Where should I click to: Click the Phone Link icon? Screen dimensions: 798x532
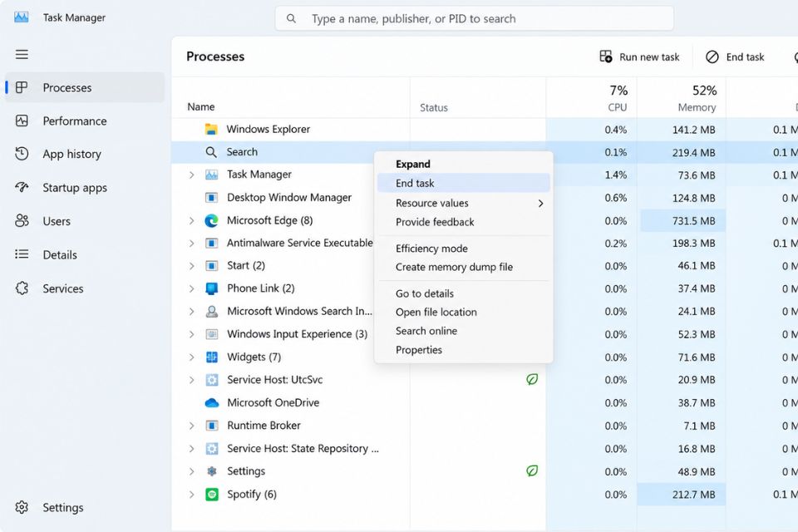tap(211, 288)
